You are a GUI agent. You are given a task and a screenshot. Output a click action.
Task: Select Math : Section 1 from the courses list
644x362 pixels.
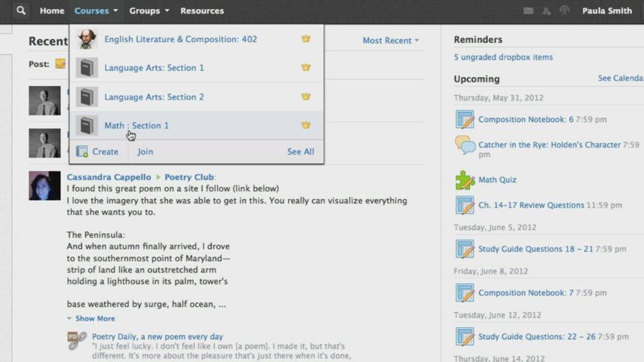136,126
